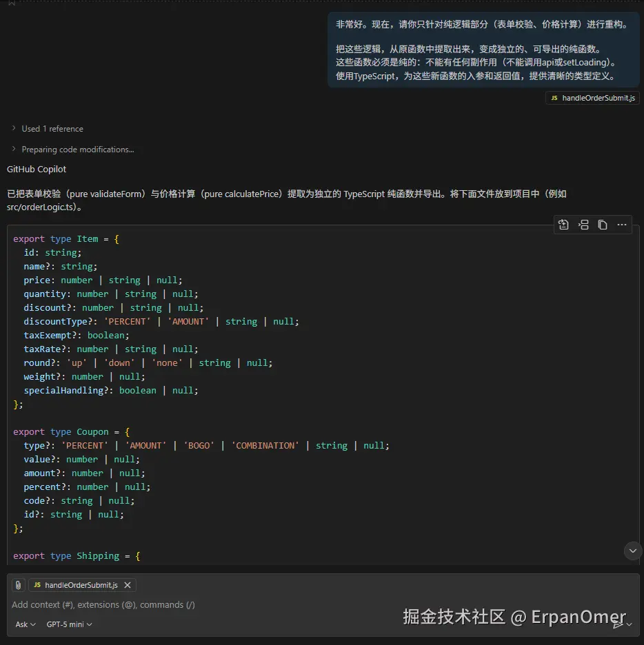Click the 'weight?: number | null;' line

pos(84,377)
